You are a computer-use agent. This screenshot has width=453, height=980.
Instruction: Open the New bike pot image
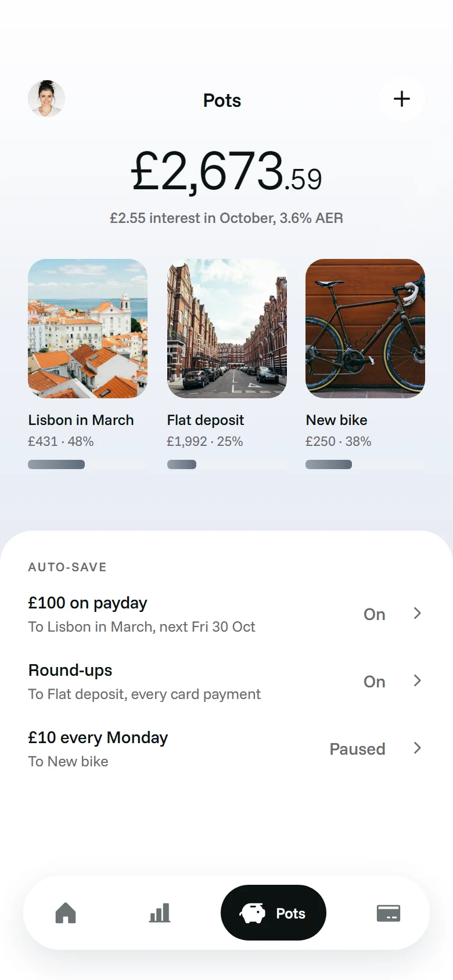(x=365, y=329)
